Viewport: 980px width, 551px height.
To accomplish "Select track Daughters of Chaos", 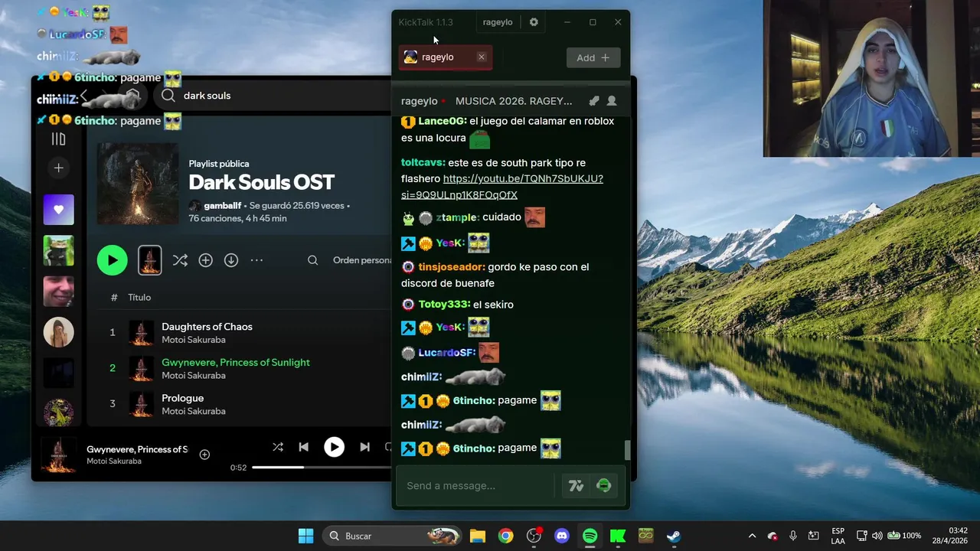I will tap(207, 327).
